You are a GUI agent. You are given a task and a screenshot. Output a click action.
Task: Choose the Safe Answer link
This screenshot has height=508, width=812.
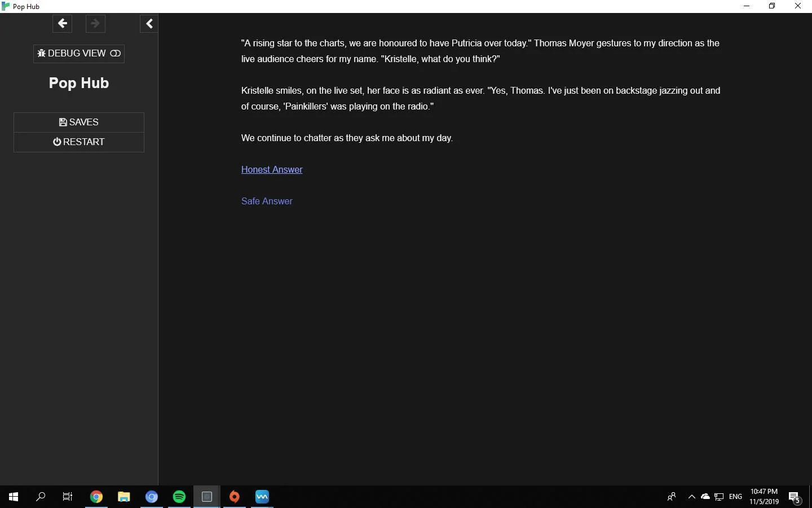pos(267,201)
